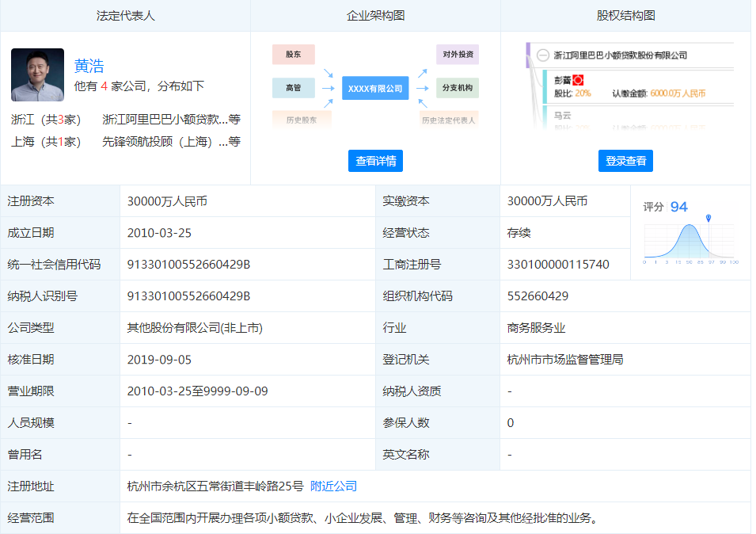Open 先锋领航投顾（上海）...等 company entry
The width and height of the screenshot is (756, 534).
(x=171, y=142)
